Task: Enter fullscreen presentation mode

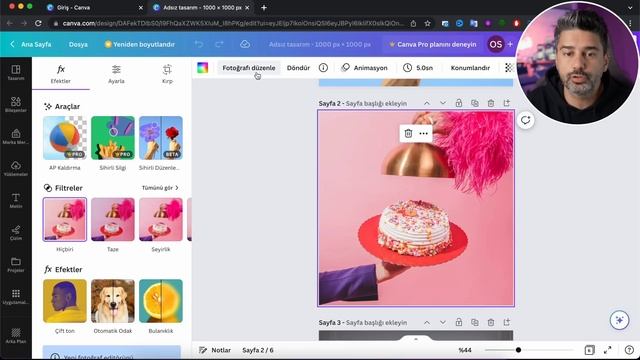Action: pyautogui.click(x=608, y=350)
